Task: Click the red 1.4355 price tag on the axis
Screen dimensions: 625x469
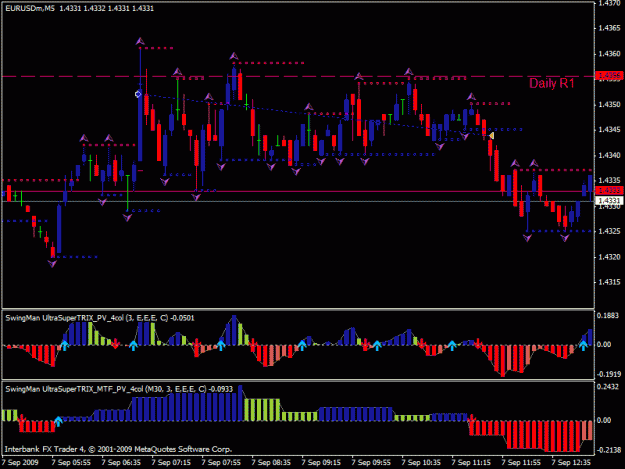Action: [609, 76]
